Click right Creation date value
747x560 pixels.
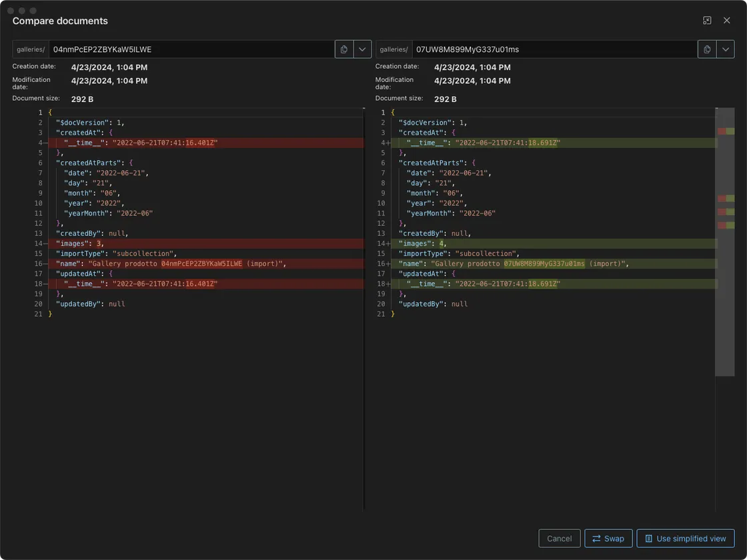(472, 67)
